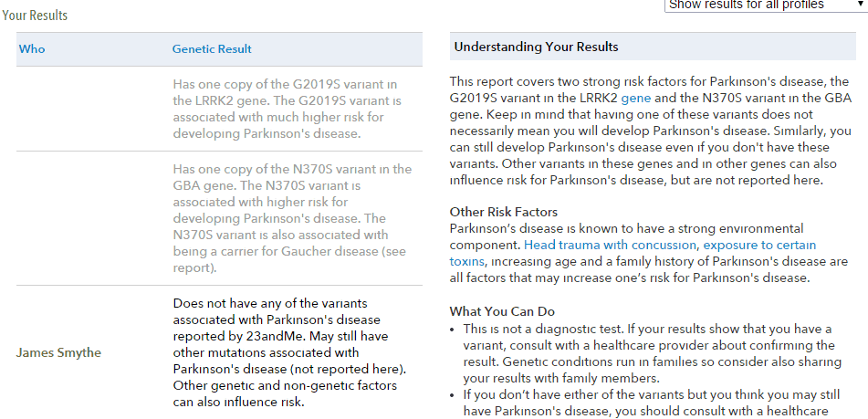Click the dropdown arrow of the profile selector

[861, 5]
